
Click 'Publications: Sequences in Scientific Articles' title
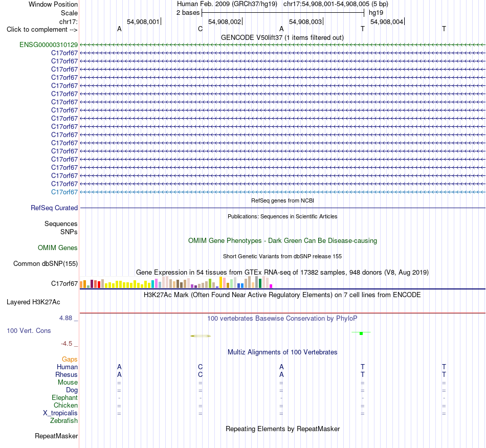click(x=282, y=216)
